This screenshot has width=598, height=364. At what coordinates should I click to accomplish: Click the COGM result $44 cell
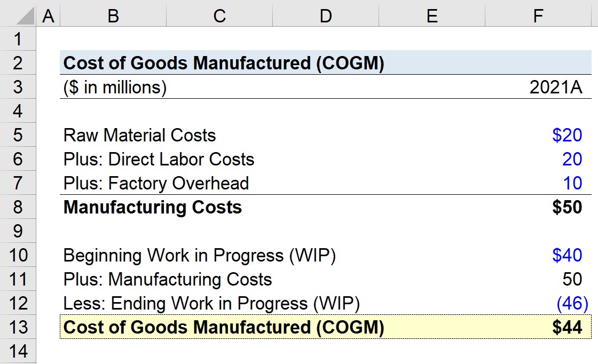538,327
